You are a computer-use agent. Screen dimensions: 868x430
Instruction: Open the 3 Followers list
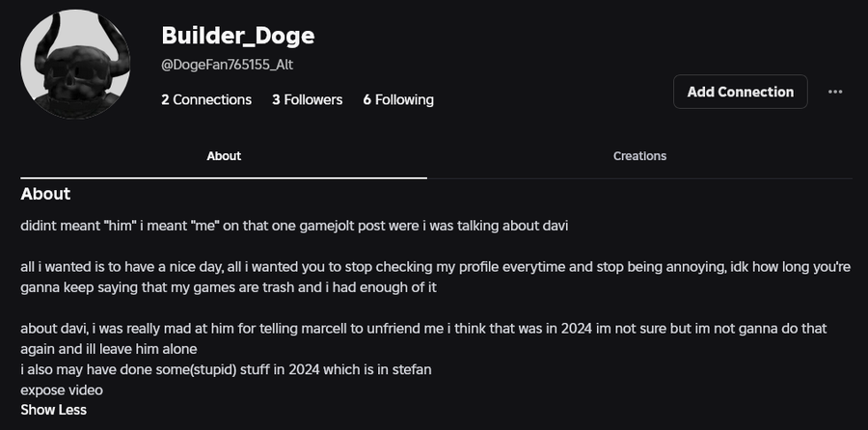point(307,99)
